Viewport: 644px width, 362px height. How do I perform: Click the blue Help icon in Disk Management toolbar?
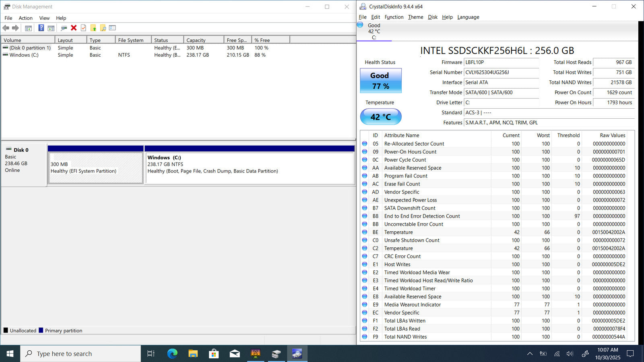click(41, 28)
